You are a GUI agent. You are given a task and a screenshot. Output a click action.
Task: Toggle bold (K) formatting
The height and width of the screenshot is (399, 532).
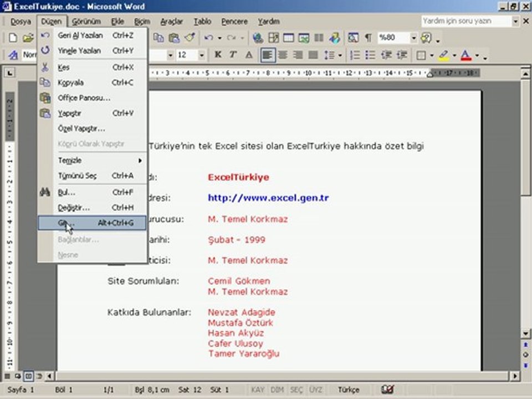[x=218, y=55]
